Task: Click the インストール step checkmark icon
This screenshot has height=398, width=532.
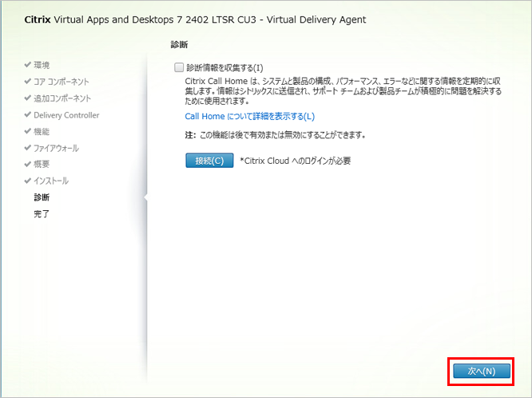Action: tap(28, 181)
